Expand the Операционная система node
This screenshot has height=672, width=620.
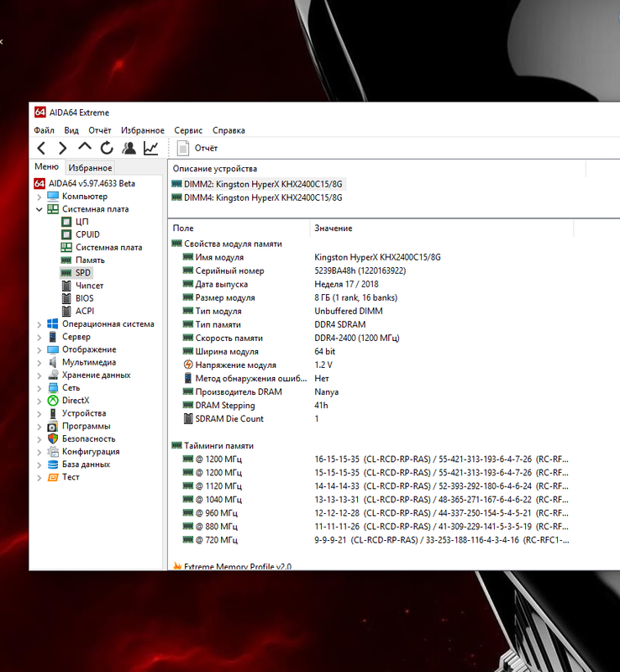click(x=39, y=324)
